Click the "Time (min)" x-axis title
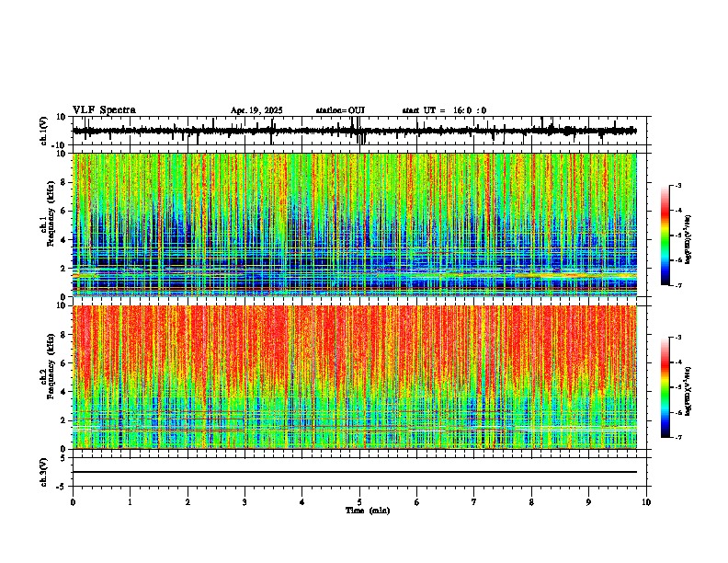Screen dimensions: 728x563 368,511
